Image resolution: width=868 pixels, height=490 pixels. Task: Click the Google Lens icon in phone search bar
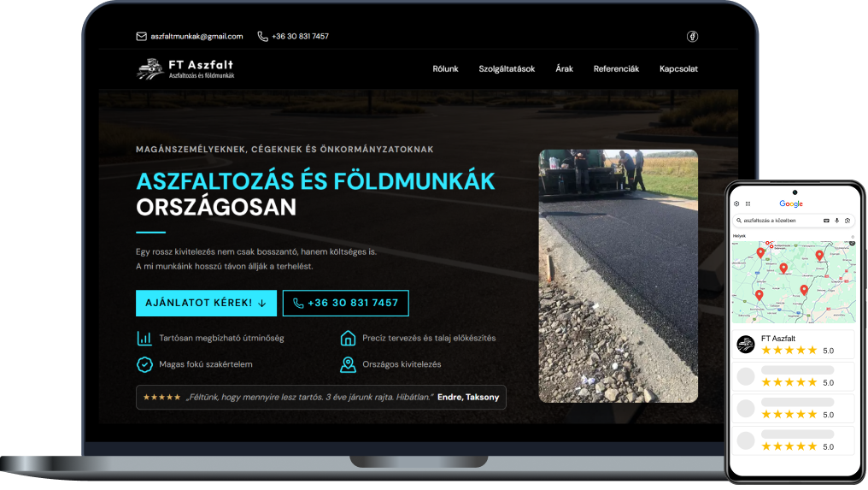[x=847, y=221]
